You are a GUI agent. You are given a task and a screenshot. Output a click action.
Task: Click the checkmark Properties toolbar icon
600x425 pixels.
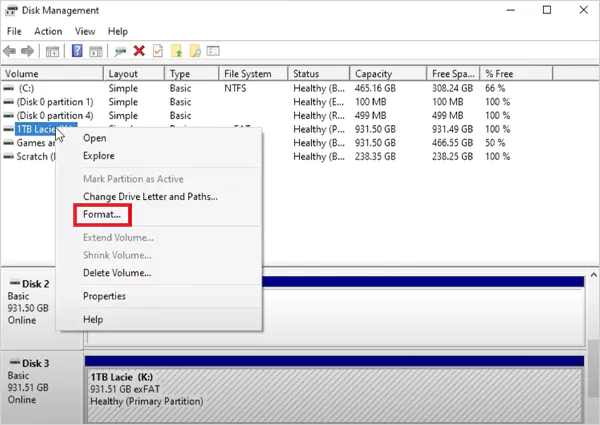tap(158, 50)
